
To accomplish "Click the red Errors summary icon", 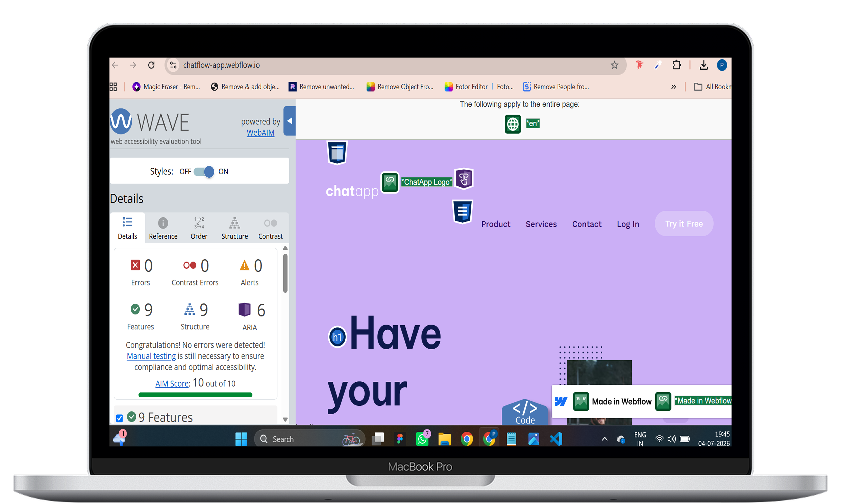I will [135, 265].
